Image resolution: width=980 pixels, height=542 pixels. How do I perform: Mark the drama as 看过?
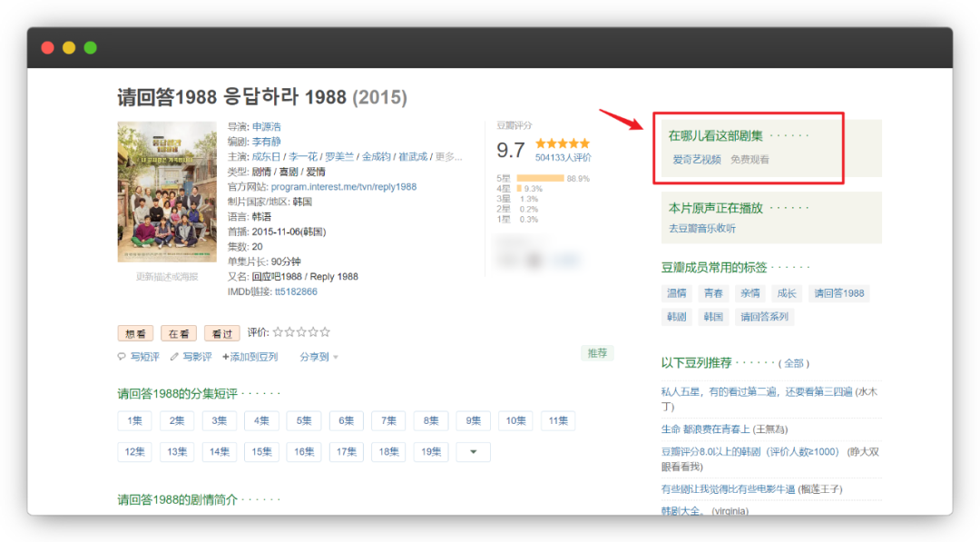pos(222,333)
